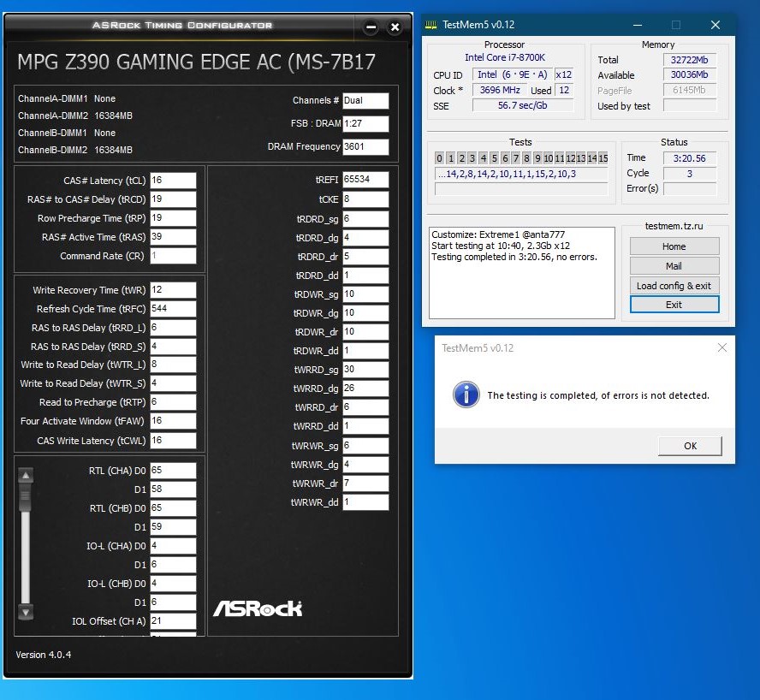Click the tRRD_S value field

[x=173, y=347]
